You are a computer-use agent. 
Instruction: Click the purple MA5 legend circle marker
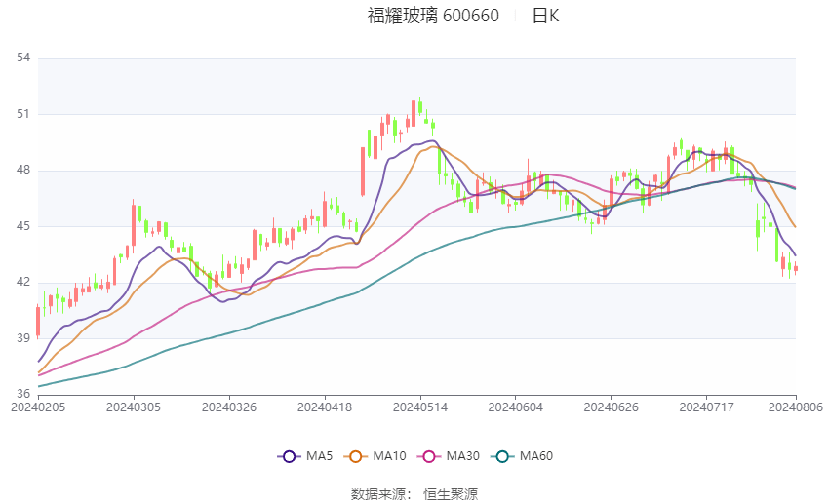tap(288, 456)
